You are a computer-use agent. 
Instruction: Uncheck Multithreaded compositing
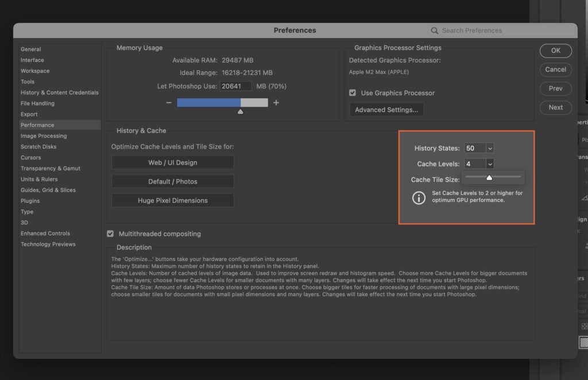pos(110,234)
